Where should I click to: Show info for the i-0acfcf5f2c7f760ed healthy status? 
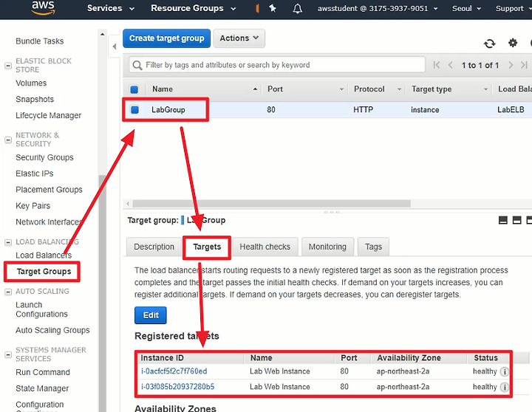click(505, 371)
